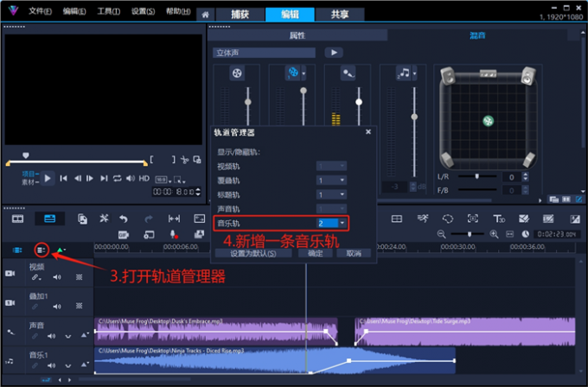The width and height of the screenshot is (588, 387).
Task: Set the mark-in bracket point
Action: point(151,160)
